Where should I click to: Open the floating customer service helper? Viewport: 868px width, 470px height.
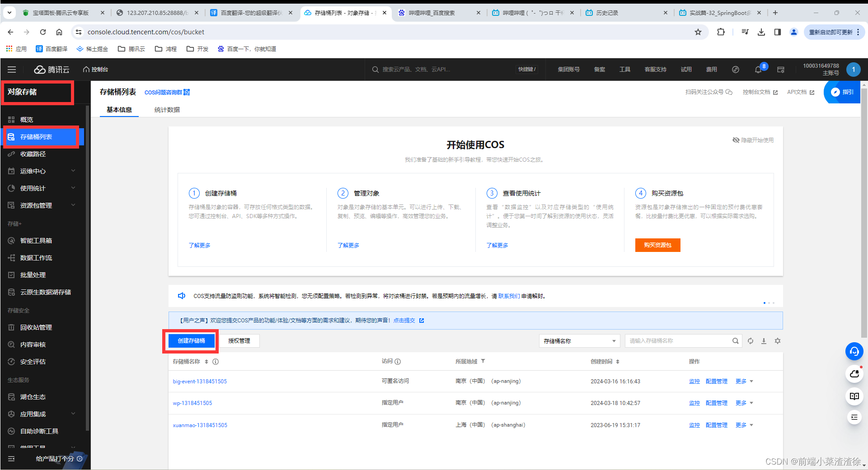[x=854, y=351]
